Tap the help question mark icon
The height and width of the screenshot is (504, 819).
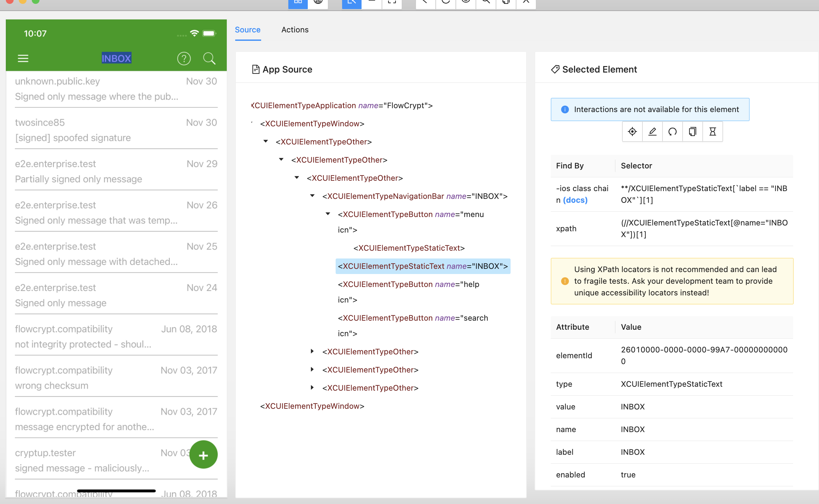[184, 59]
